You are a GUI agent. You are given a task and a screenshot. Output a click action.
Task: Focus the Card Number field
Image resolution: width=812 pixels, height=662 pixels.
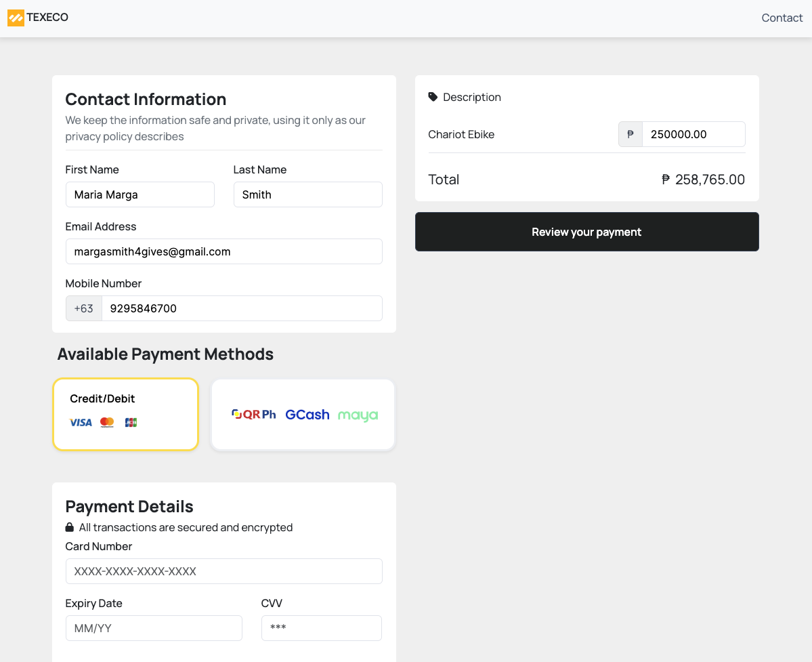pyautogui.click(x=223, y=571)
